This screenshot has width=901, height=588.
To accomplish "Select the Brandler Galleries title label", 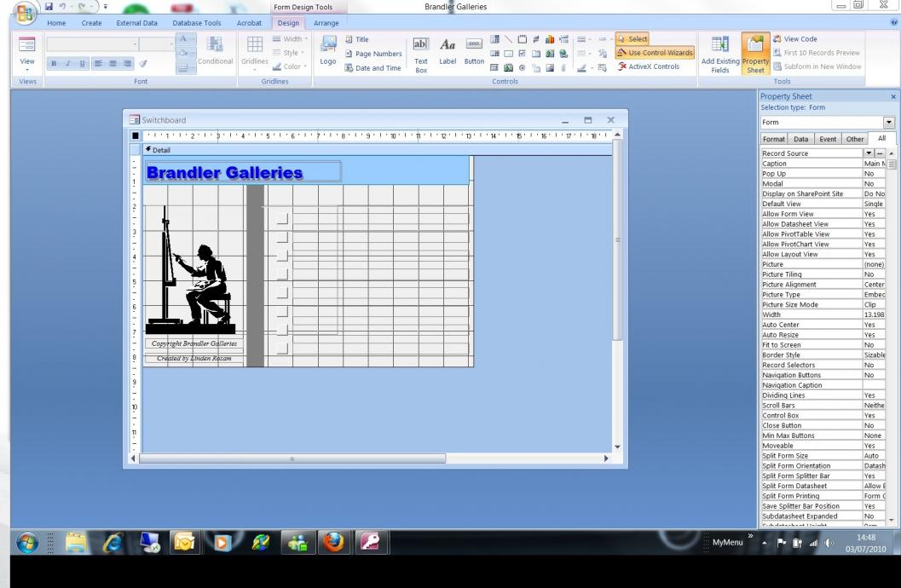I will click(x=243, y=172).
